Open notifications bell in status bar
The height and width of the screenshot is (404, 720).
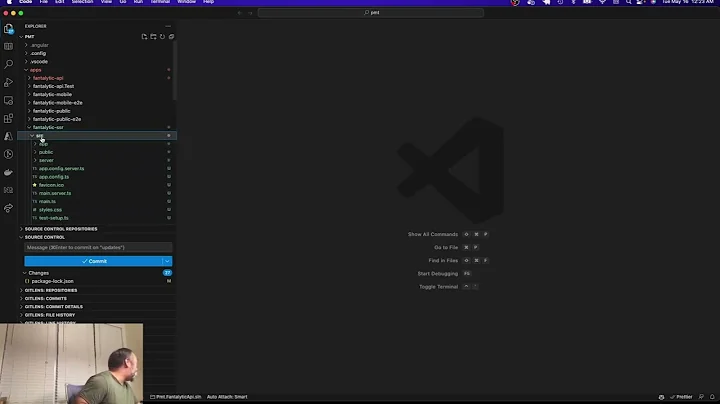point(712,397)
